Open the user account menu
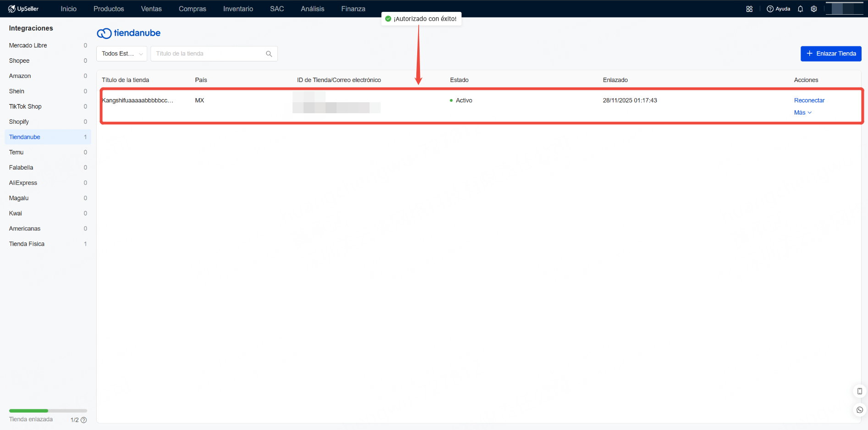The height and width of the screenshot is (430, 868). tap(844, 9)
